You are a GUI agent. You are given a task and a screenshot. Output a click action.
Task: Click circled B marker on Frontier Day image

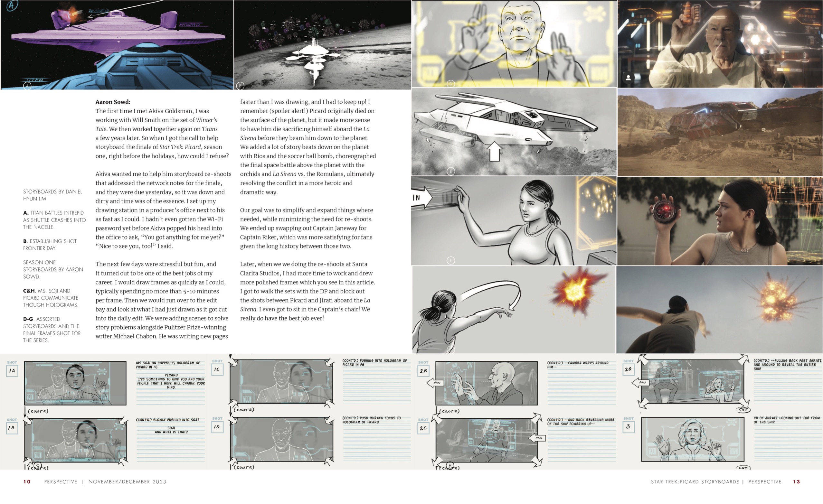pyautogui.click(x=240, y=86)
